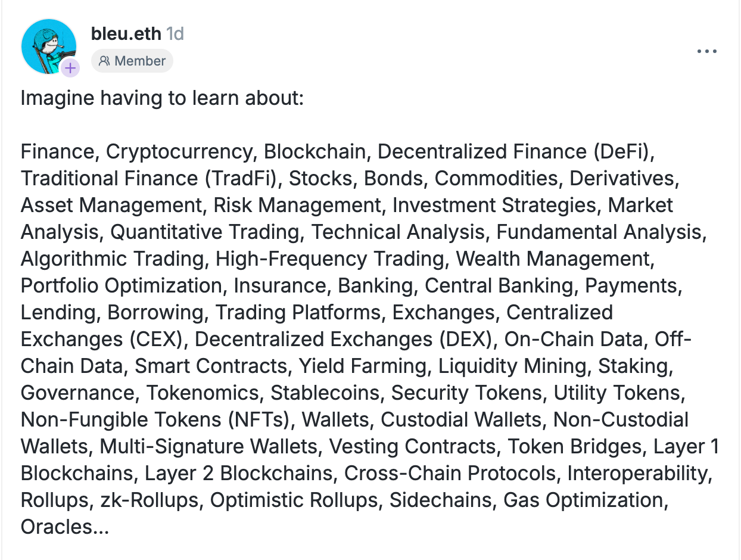Click the "Yield Farming" phrase
The image size is (741, 560).
[x=363, y=366]
